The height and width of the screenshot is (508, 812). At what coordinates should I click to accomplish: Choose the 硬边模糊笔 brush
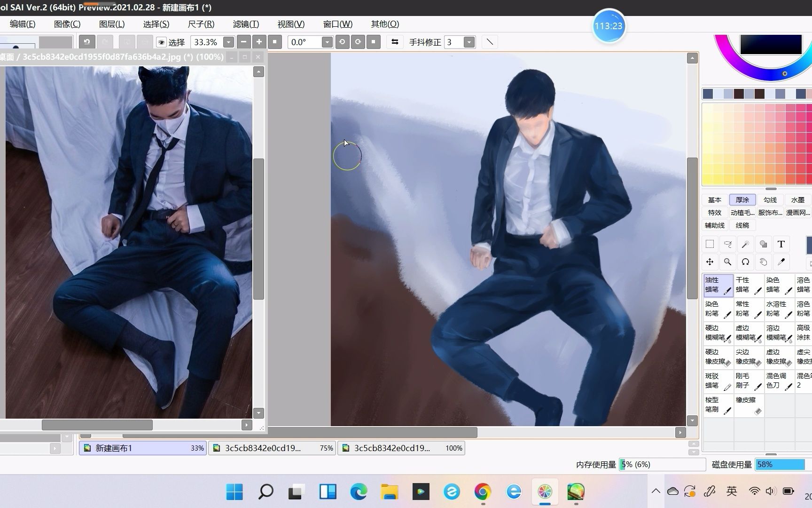(718, 333)
